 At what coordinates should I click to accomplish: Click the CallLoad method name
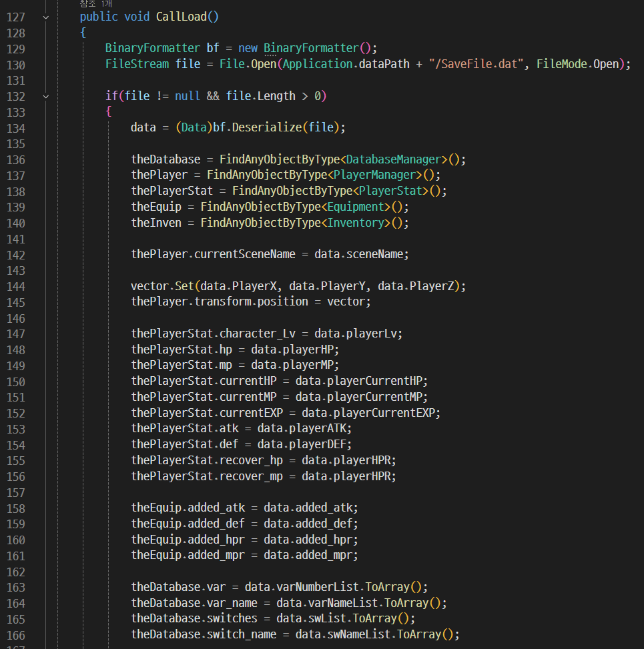(x=182, y=17)
